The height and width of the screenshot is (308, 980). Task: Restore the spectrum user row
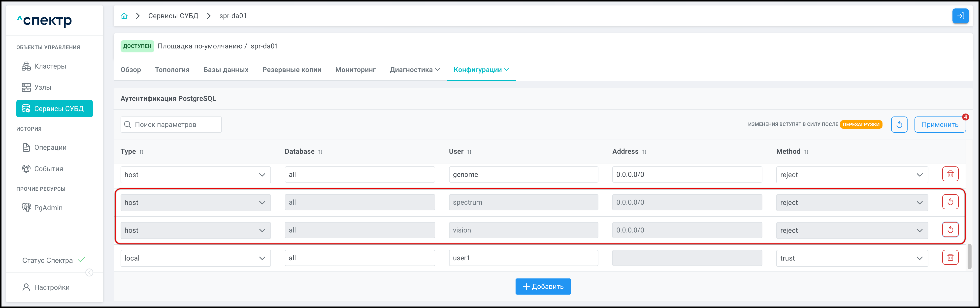click(x=950, y=202)
